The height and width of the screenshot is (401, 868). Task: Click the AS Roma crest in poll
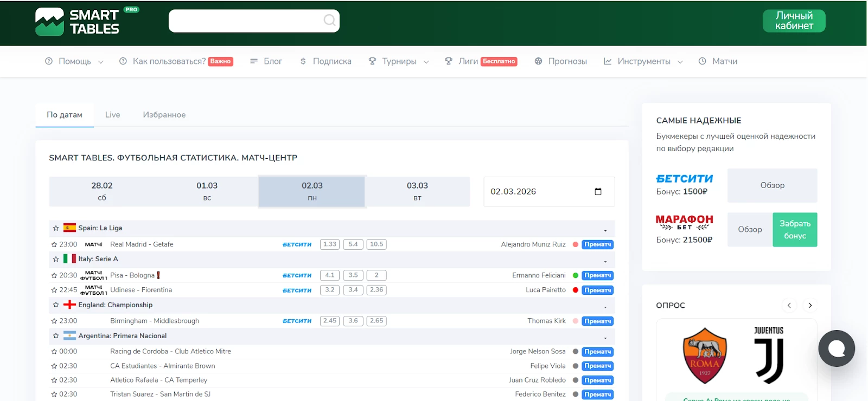coord(704,355)
